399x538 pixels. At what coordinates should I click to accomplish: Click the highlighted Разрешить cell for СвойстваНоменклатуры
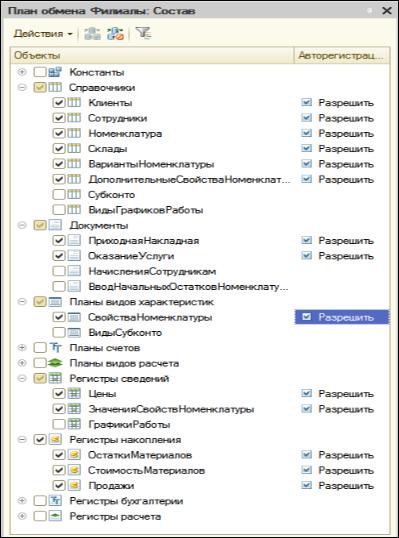[342, 317]
